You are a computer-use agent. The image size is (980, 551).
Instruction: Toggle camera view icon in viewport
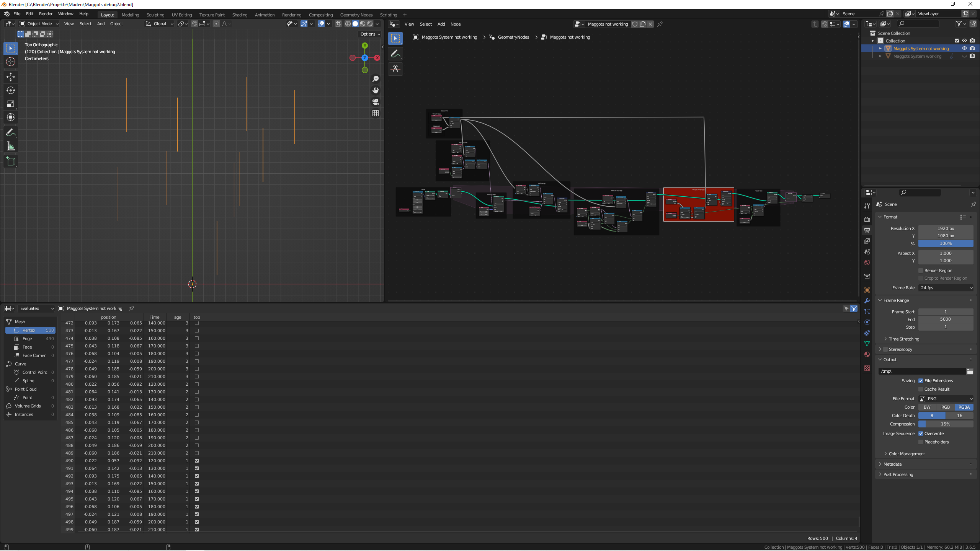point(376,102)
